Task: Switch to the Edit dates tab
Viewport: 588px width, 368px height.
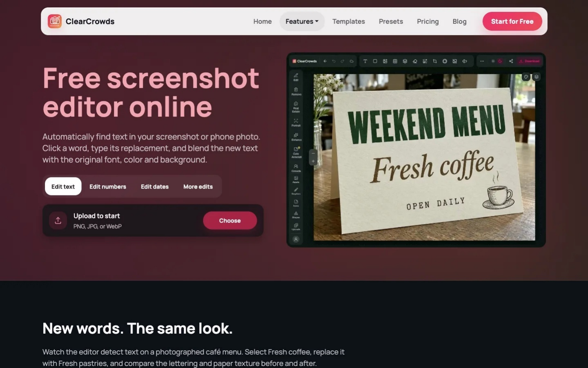Action: [155, 186]
